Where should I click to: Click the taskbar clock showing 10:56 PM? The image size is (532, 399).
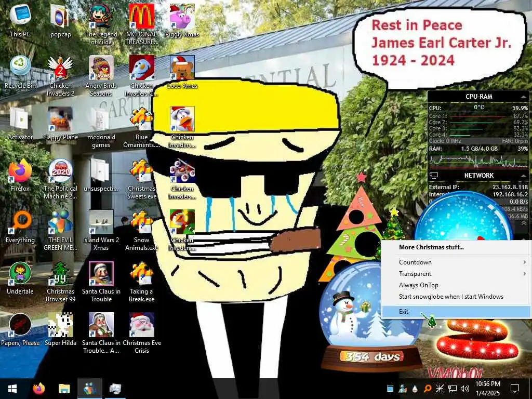tap(487, 389)
